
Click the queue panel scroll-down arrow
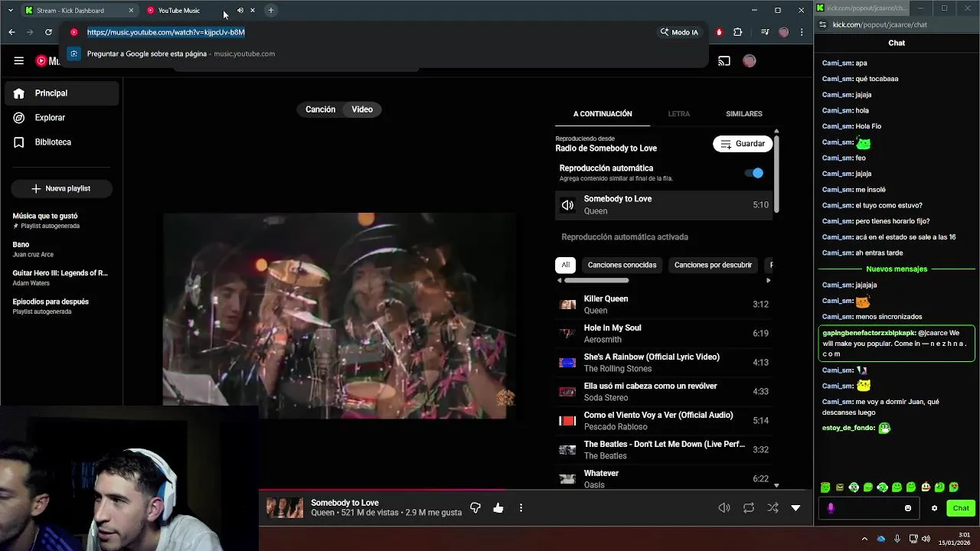point(776,485)
